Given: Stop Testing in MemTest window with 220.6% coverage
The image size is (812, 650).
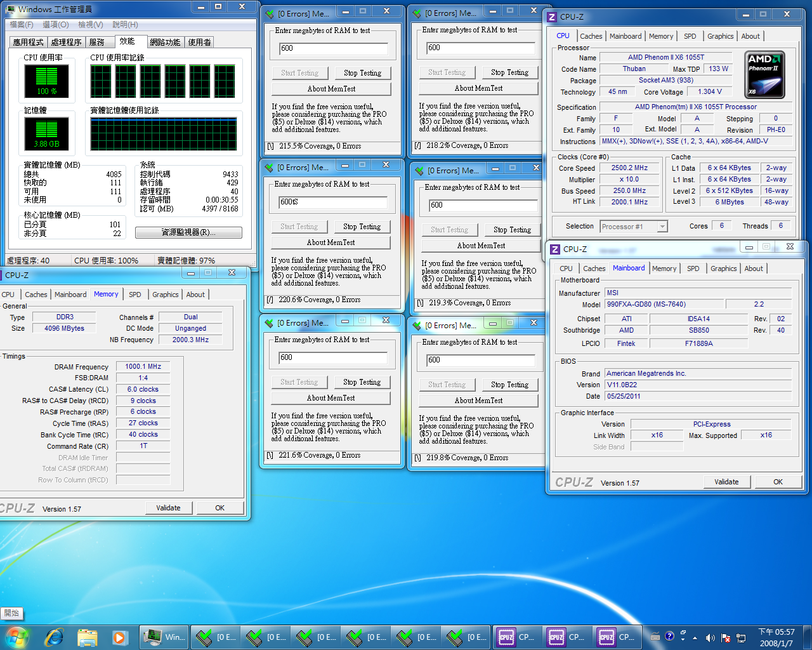Looking at the screenshot, I should point(362,227).
